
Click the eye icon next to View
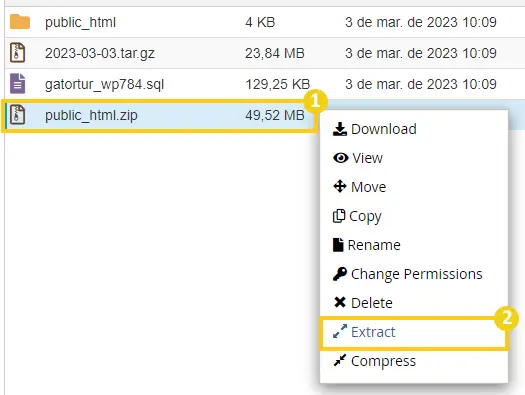tap(341, 158)
